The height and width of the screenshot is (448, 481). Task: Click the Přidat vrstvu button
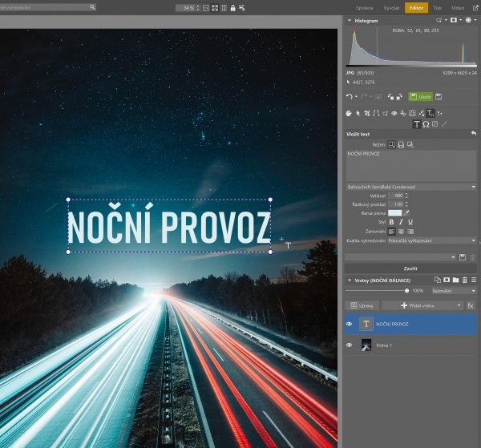click(418, 305)
